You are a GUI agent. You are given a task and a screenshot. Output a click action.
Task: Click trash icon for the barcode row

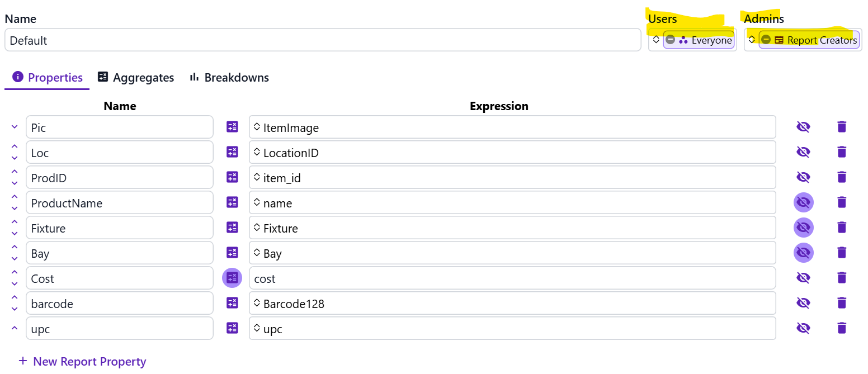[842, 303]
